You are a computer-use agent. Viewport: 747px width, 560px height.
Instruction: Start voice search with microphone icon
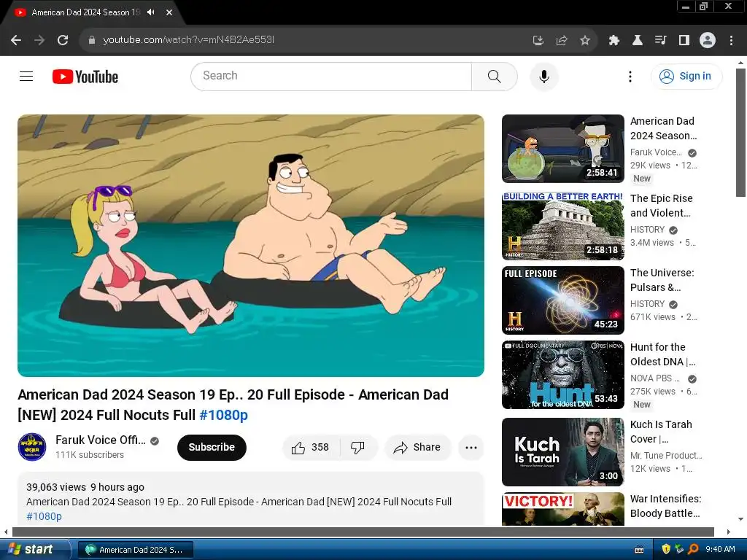pyautogui.click(x=544, y=76)
